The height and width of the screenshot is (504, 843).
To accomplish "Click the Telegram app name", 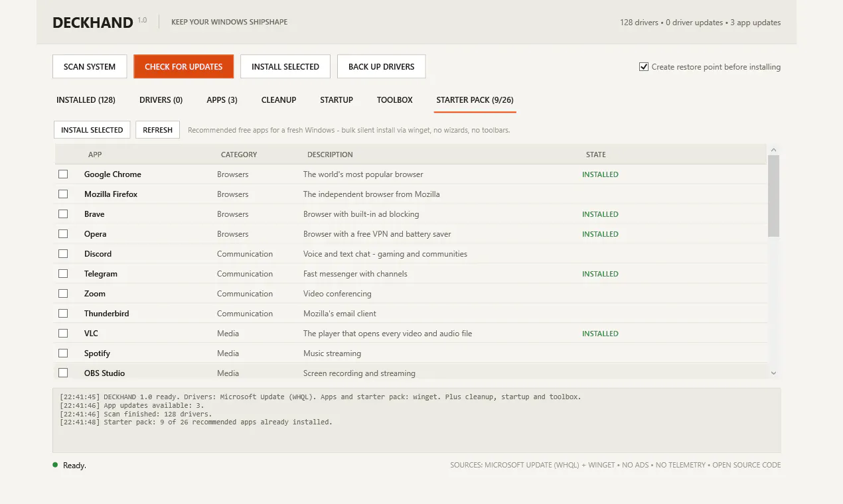I will coord(101,274).
